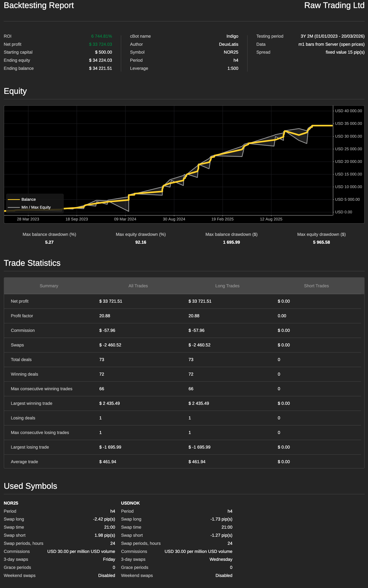The image size is (368, 588).
Task: Click the green ROI percentage value
Action: [101, 36]
